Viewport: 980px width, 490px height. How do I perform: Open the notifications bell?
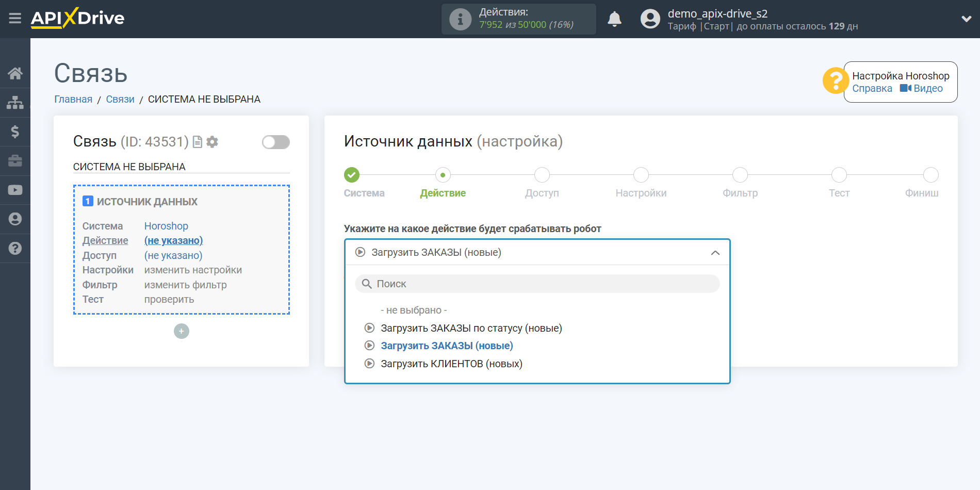pos(614,19)
